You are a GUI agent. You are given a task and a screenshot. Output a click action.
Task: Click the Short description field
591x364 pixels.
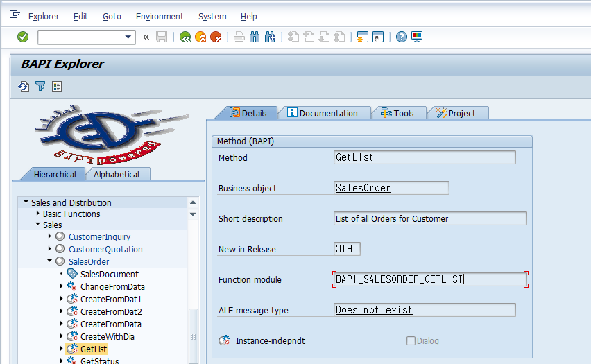pyautogui.click(x=431, y=218)
